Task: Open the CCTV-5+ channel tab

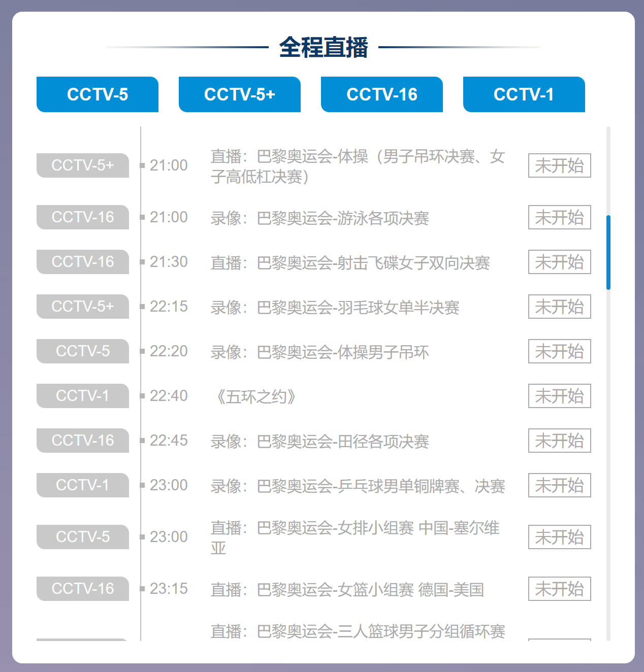Action: click(x=239, y=94)
